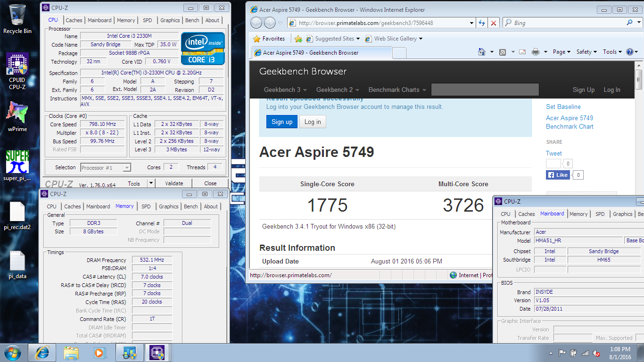Expand the Geekbench 3 menu

285,90
